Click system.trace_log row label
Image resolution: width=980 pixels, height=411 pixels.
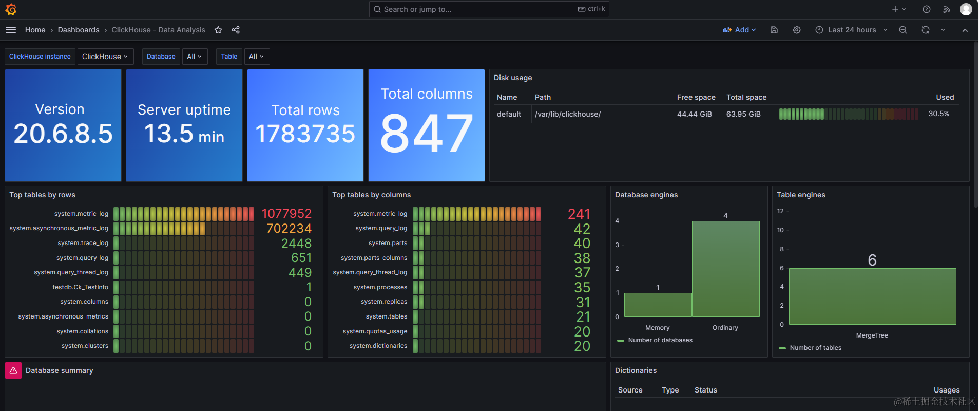83,243
